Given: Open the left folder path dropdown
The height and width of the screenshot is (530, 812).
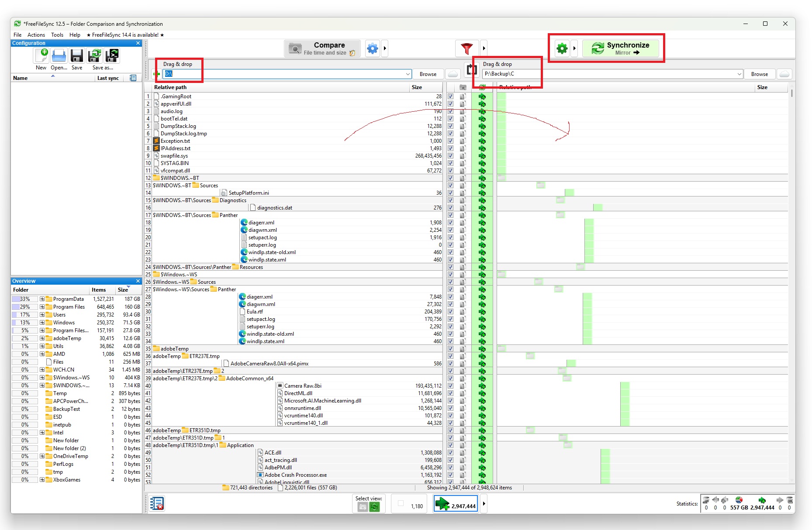Looking at the screenshot, I should (x=408, y=74).
